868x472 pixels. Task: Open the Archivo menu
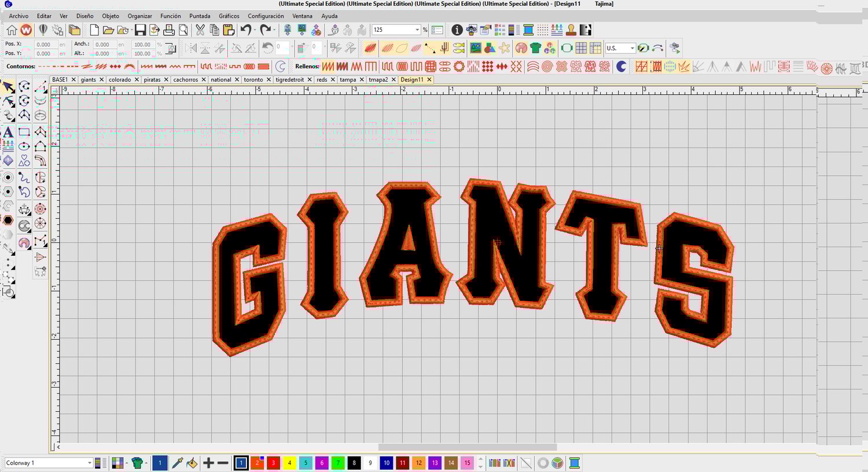pyautogui.click(x=19, y=16)
